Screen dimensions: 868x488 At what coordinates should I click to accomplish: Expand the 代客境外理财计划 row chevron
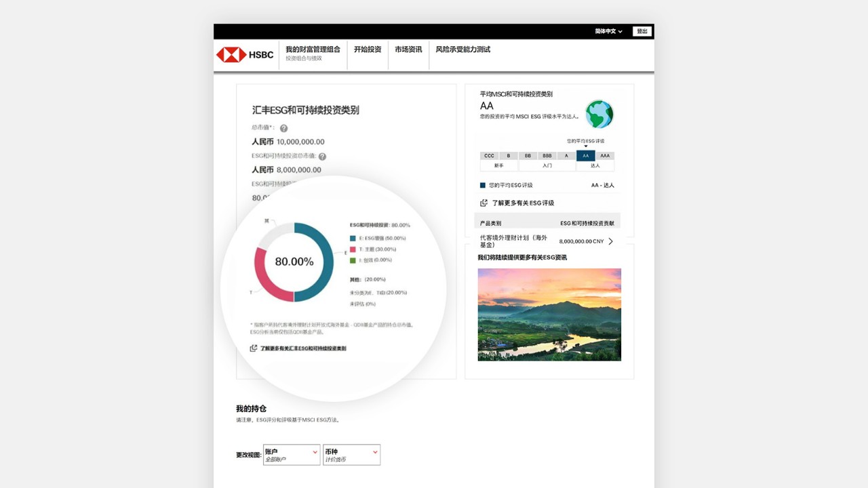point(610,241)
